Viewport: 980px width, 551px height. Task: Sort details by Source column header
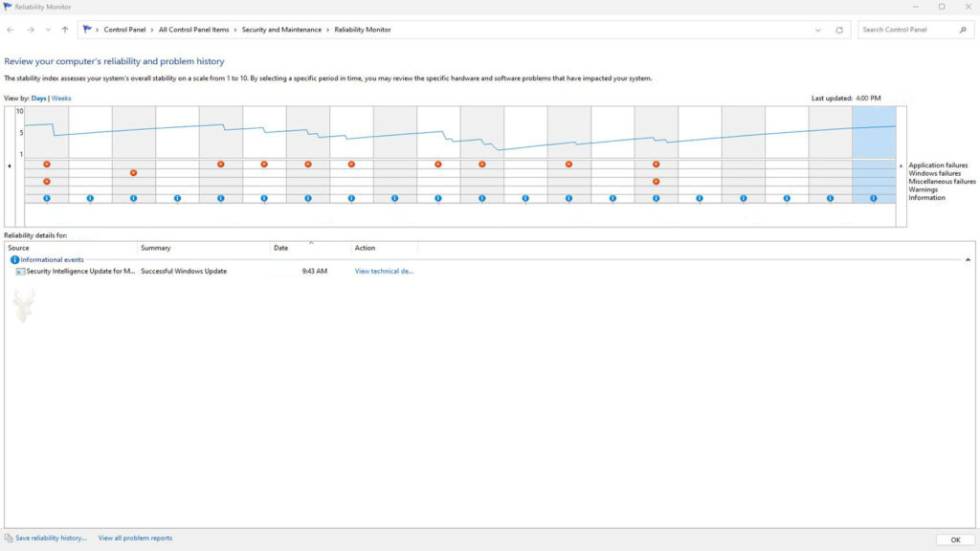click(71, 248)
